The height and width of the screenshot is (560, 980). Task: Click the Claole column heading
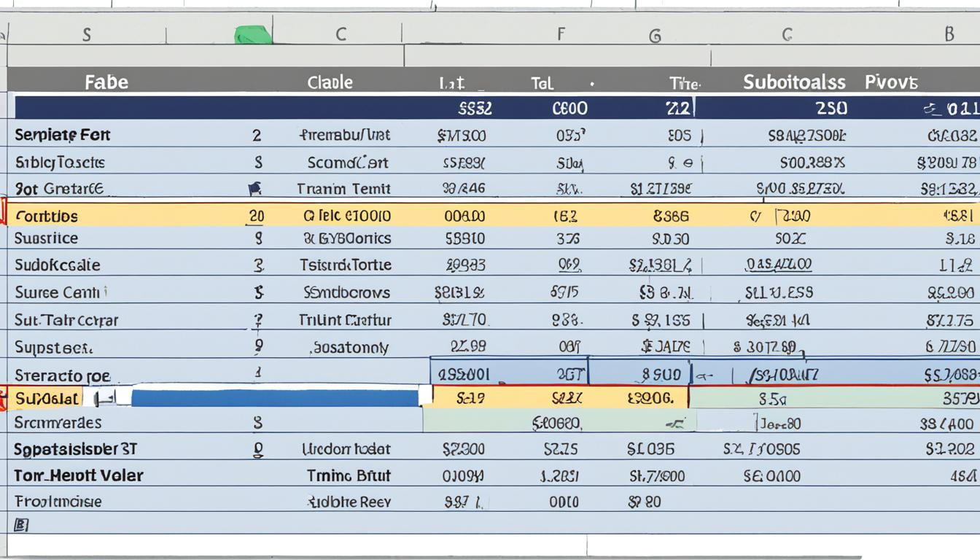pyautogui.click(x=330, y=82)
